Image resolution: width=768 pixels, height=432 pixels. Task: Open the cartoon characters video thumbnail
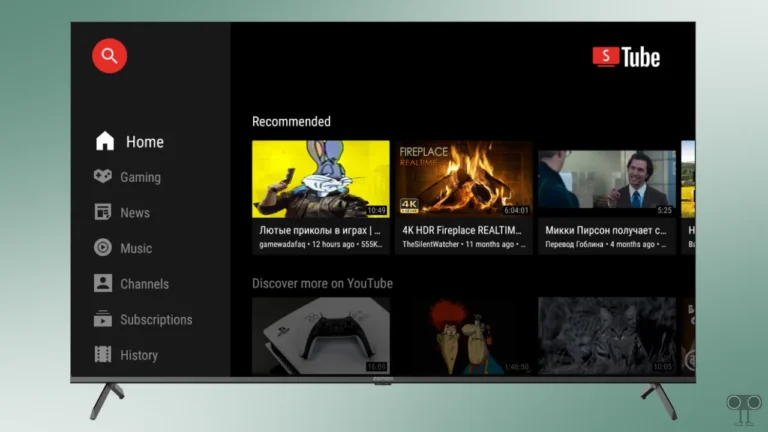coord(464,336)
